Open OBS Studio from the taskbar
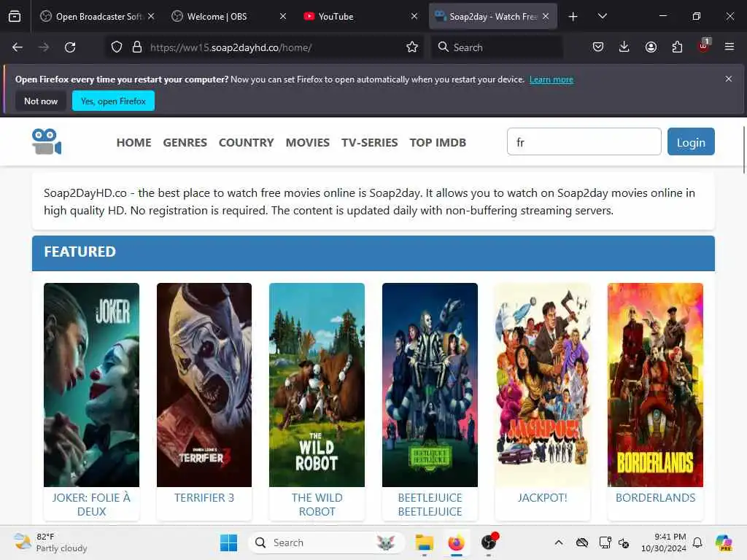Image resolution: width=747 pixels, height=560 pixels. [x=489, y=542]
